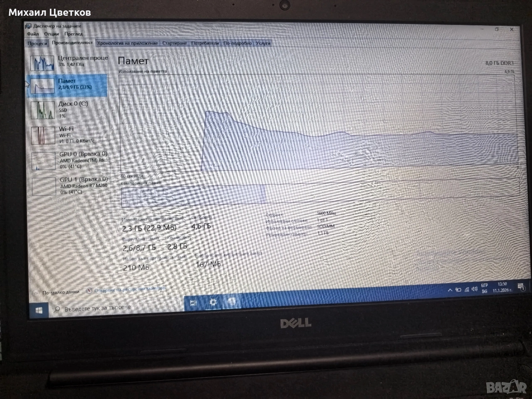The image size is (532, 399).
Task: Expand the hidden system tray icons chevron
Action: tap(450, 290)
